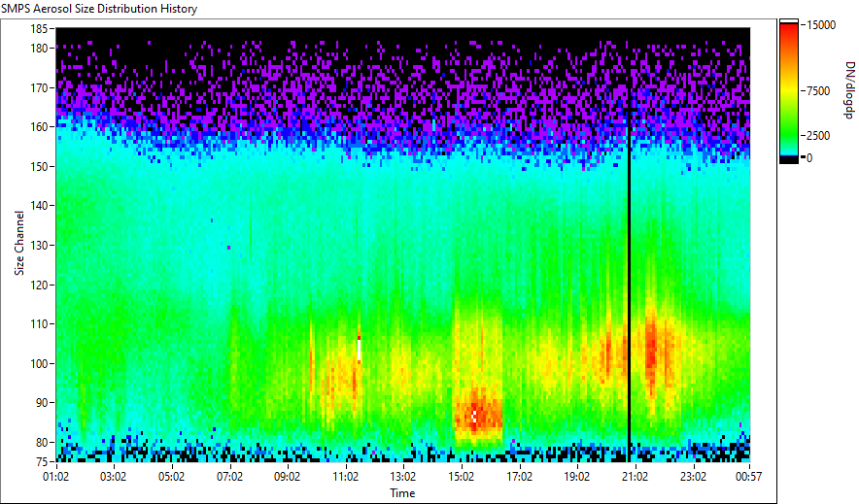Click the 140 size channel axis value
The height and width of the screenshot is (504, 859).
pos(40,206)
